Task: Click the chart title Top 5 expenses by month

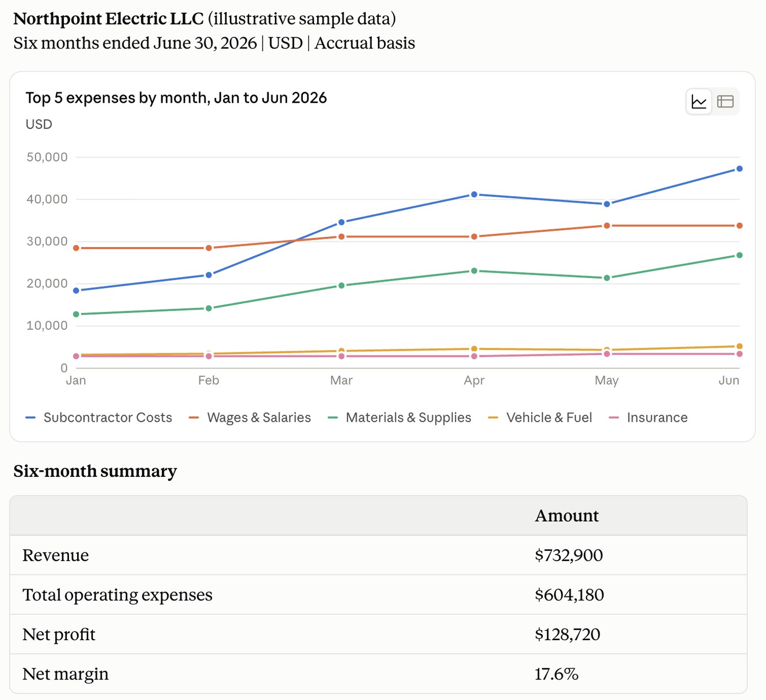Action: [x=176, y=98]
